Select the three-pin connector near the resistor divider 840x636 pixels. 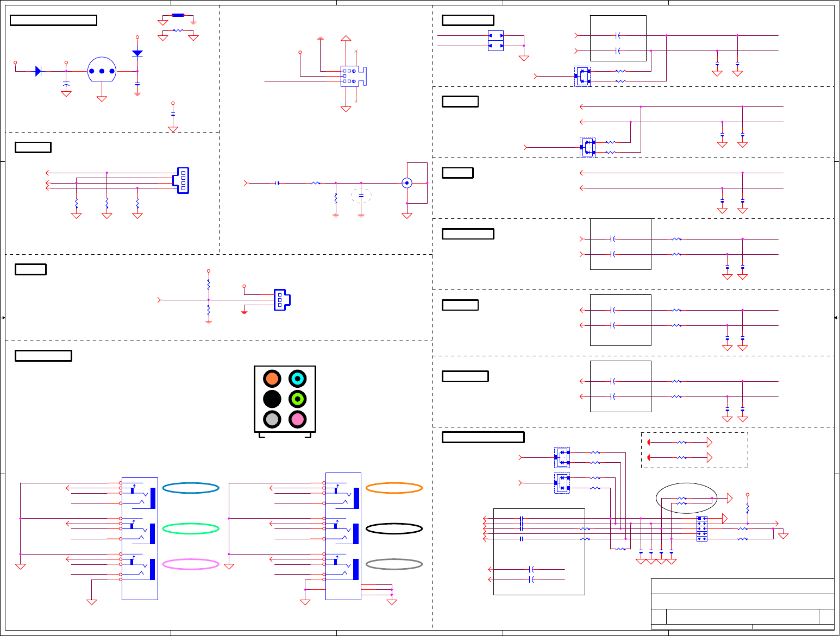click(x=281, y=299)
